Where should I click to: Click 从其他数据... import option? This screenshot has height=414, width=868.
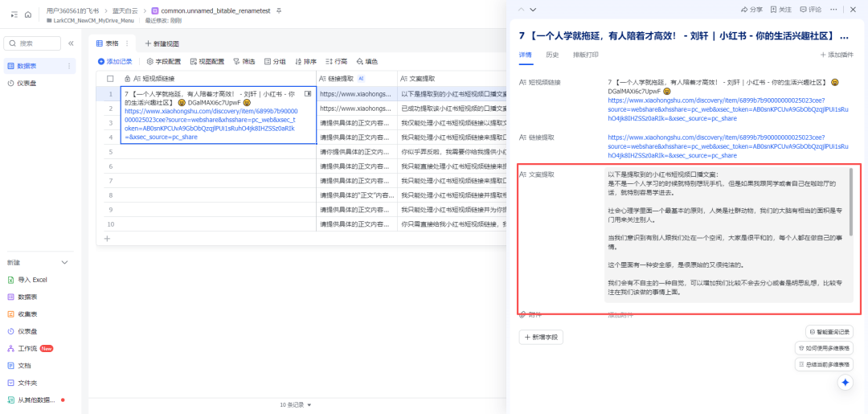click(32, 400)
